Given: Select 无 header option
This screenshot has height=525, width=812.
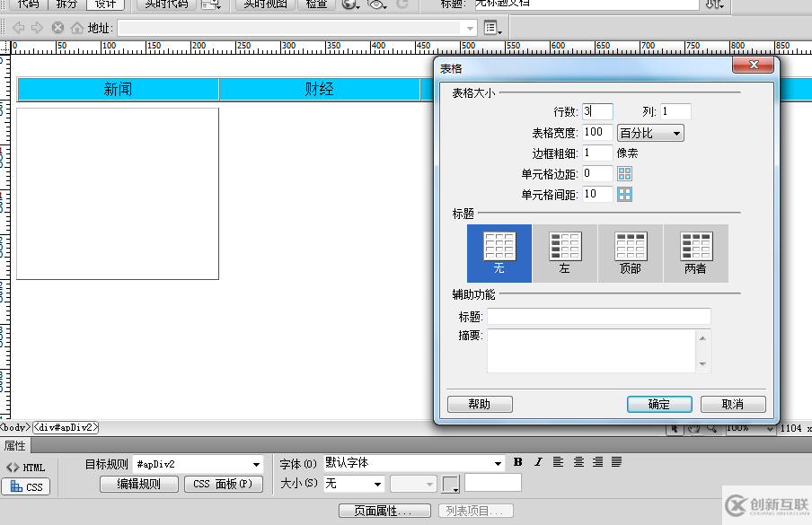Looking at the screenshot, I should pos(499,253).
